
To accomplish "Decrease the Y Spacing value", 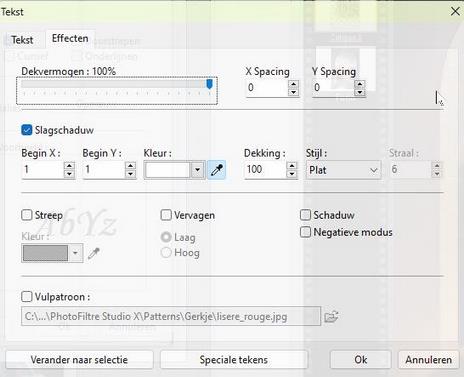I will (x=360, y=92).
